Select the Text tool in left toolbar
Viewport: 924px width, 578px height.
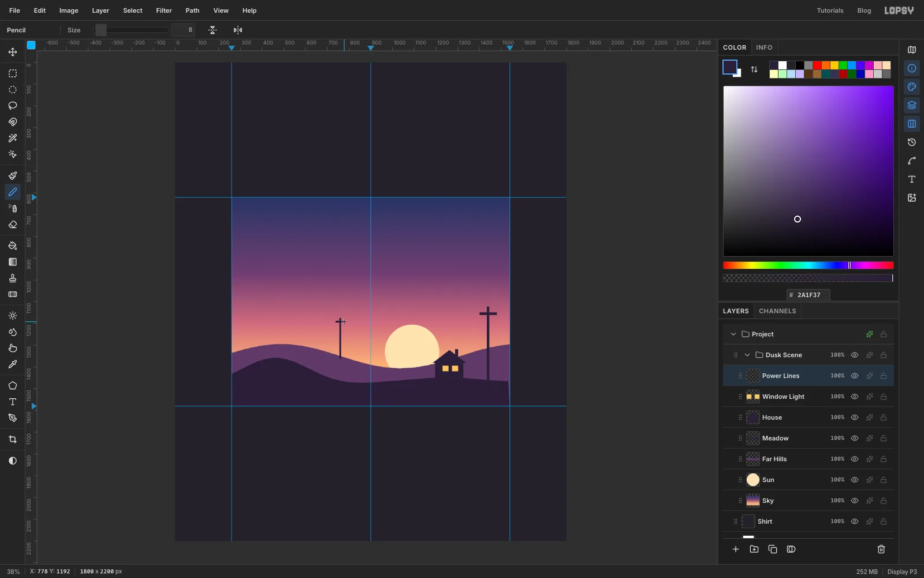click(x=12, y=402)
